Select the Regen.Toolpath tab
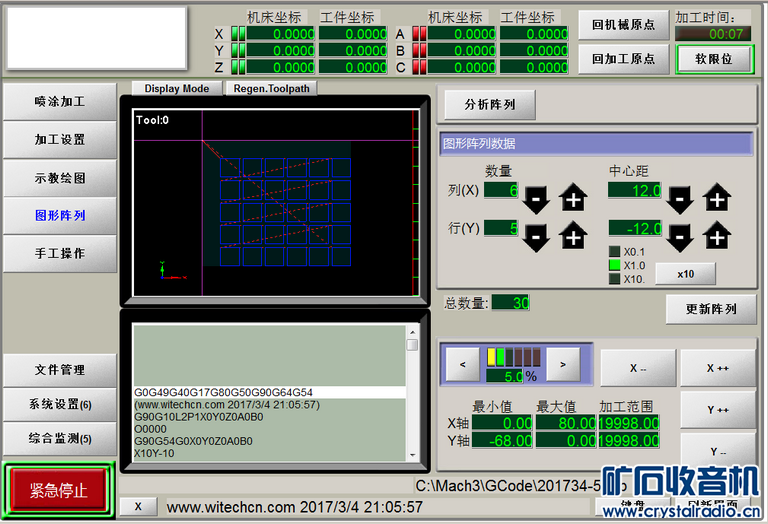 tap(272, 88)
